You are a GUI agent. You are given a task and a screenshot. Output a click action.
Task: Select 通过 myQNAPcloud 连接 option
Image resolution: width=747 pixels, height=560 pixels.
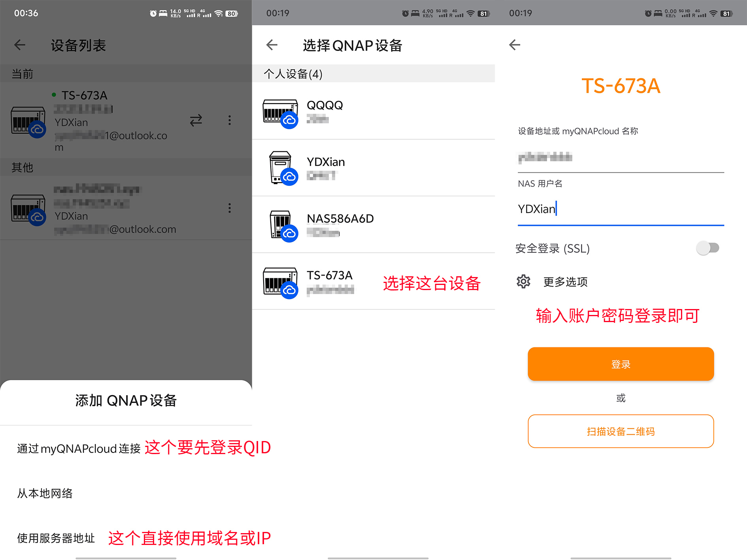tap(79, 449)
